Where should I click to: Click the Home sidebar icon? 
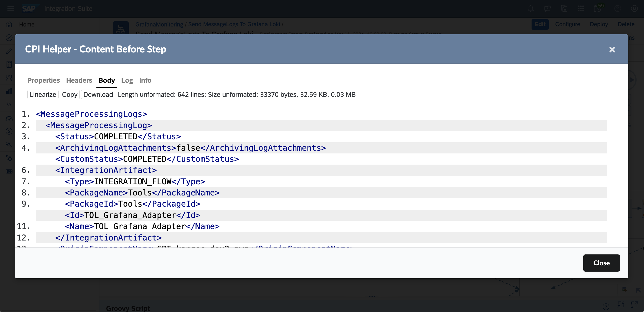pos(9,24)
